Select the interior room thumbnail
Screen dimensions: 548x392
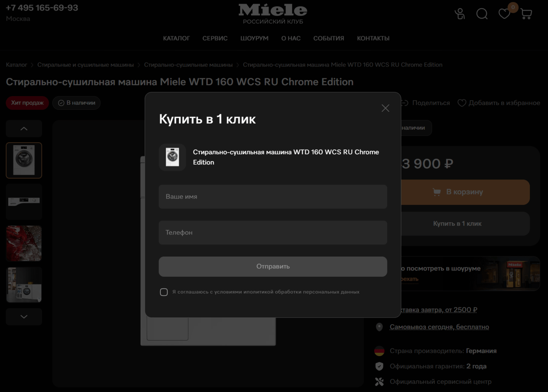pyautogui.click(x=24, y=285)
